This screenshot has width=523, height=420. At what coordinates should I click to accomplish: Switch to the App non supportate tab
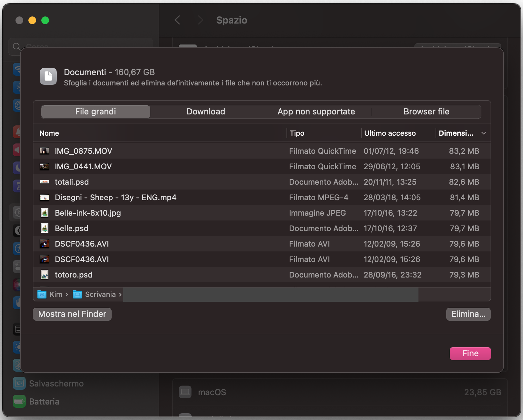pyautogui.click(x=316, y=112)
